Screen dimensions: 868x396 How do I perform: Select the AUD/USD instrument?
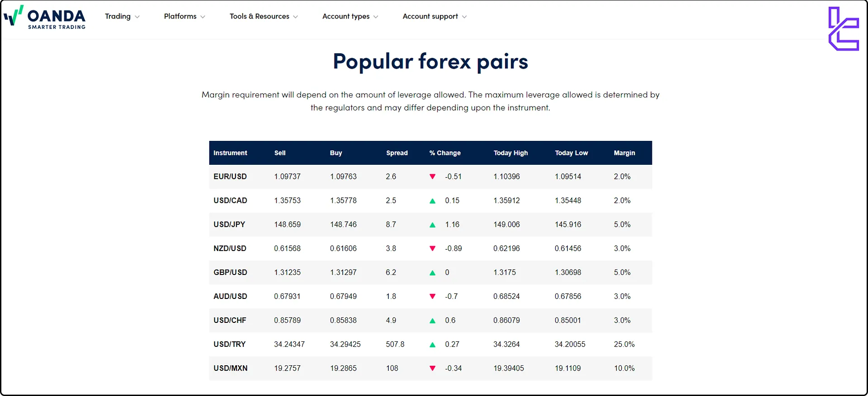click(x=230, y=296)
